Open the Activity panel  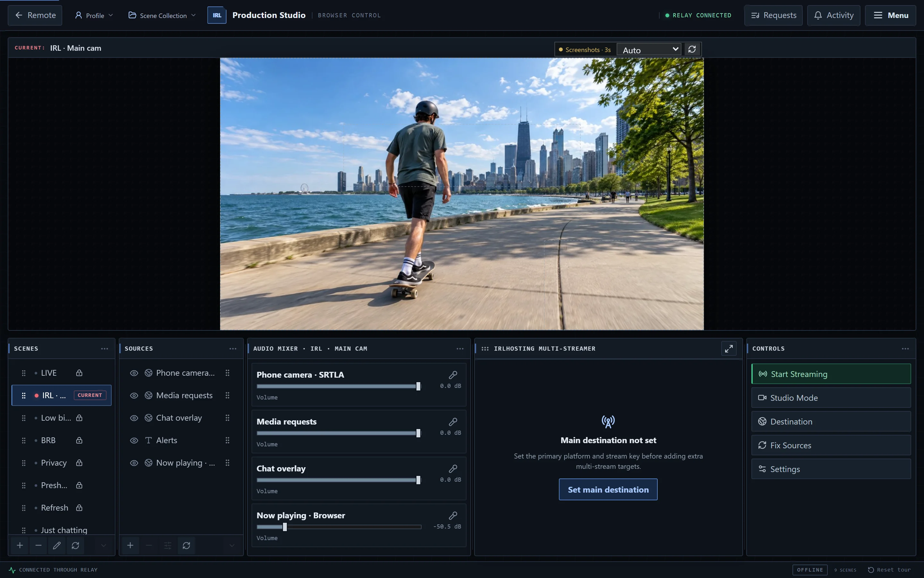coord(834,15)
